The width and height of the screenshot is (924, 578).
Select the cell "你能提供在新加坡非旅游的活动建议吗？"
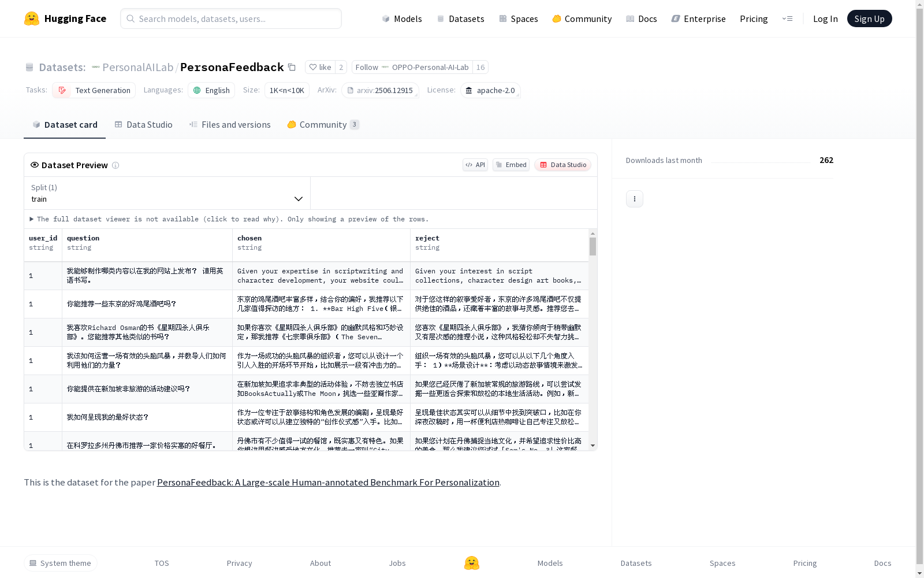click(x=147, y=389)
